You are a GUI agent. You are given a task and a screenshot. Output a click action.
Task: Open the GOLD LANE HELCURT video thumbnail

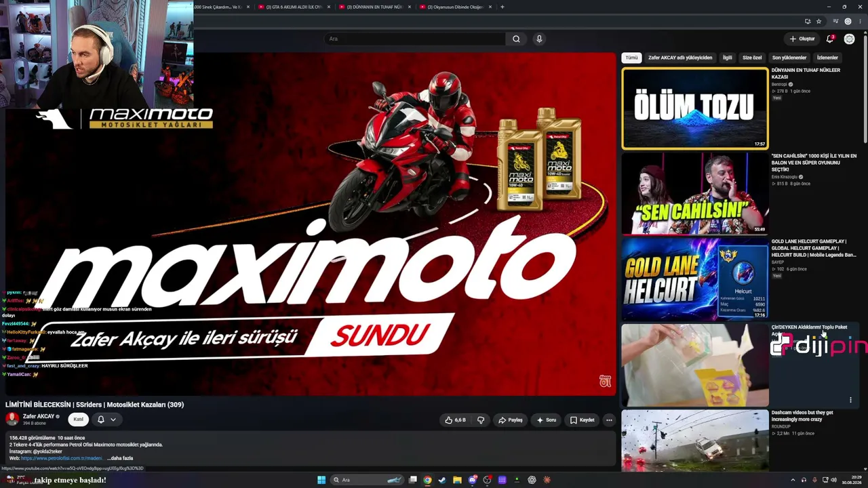(x=695, y=279)
